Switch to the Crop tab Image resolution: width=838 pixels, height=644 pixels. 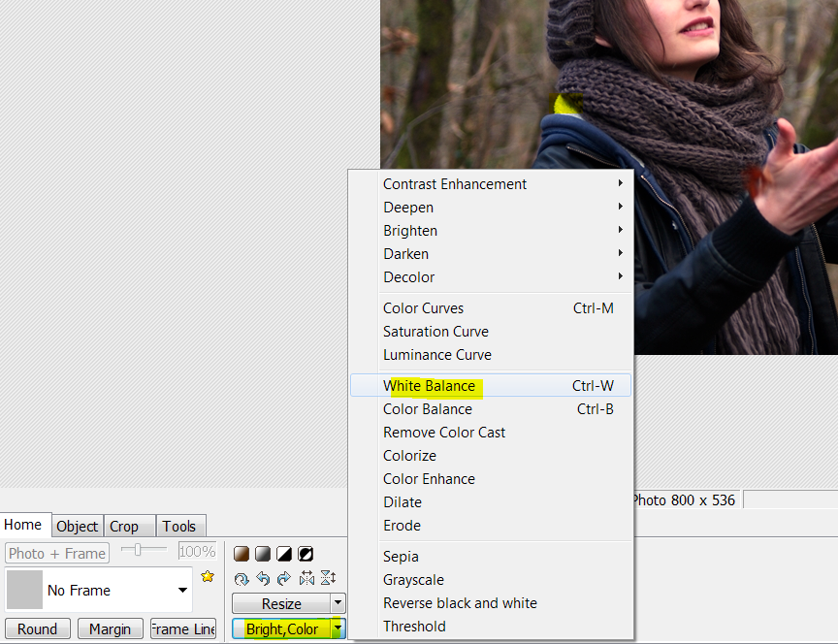(129, 527)
